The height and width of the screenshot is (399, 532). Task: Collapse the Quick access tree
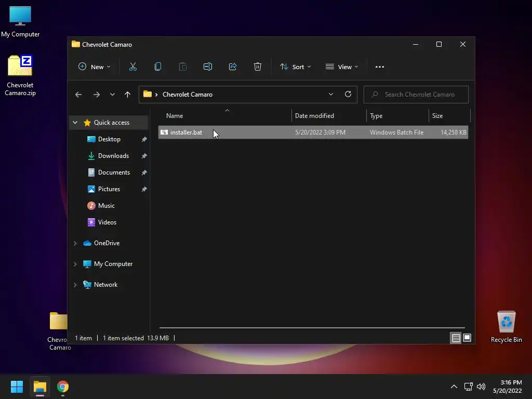pos(75,123)
